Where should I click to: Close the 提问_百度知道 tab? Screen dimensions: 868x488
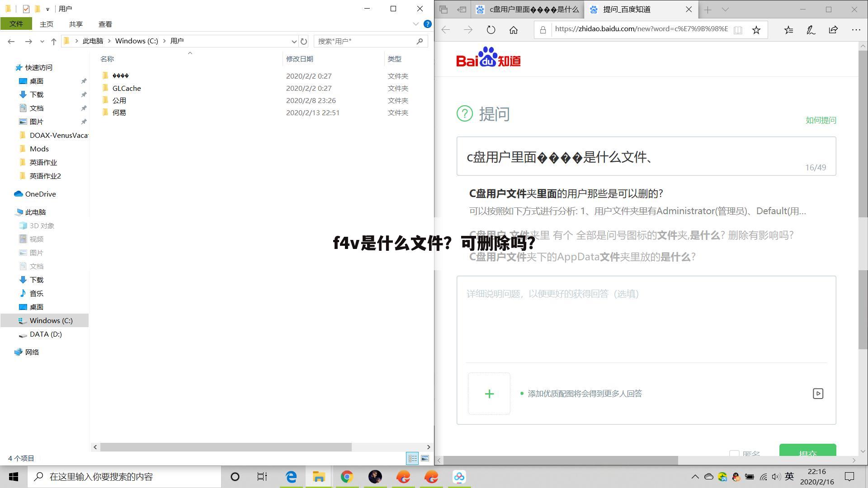click(x=689, y=9)
